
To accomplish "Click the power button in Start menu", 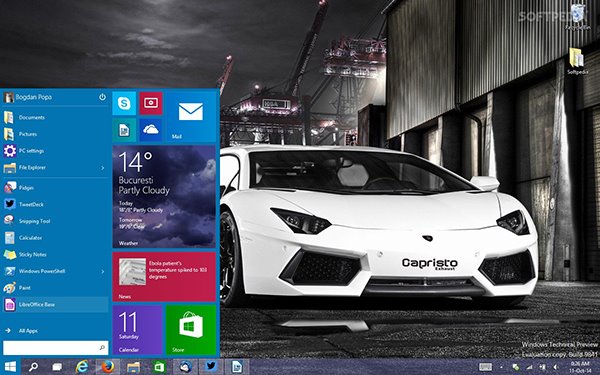I will (x=102, y=97).
